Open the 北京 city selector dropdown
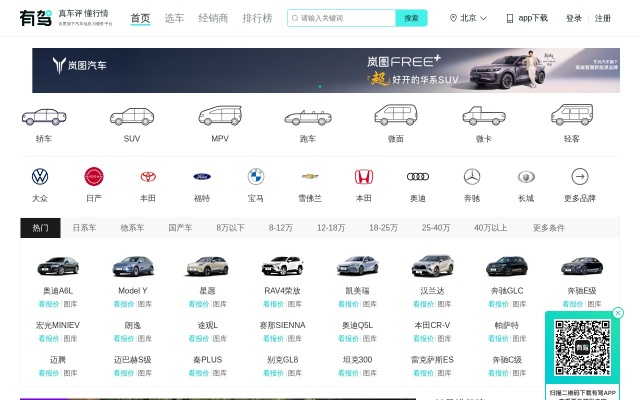This screenshot has height=400, width=640. [468, 18]
